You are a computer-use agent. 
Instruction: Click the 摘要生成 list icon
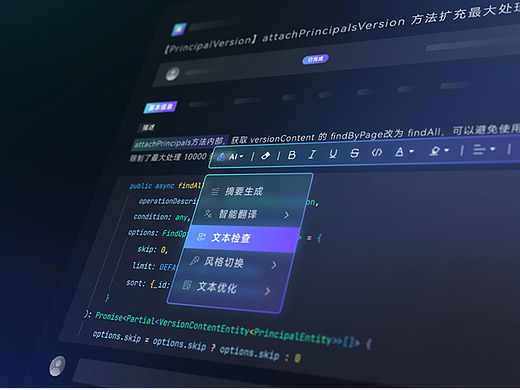pyautogui.click(x=215, y=191)
